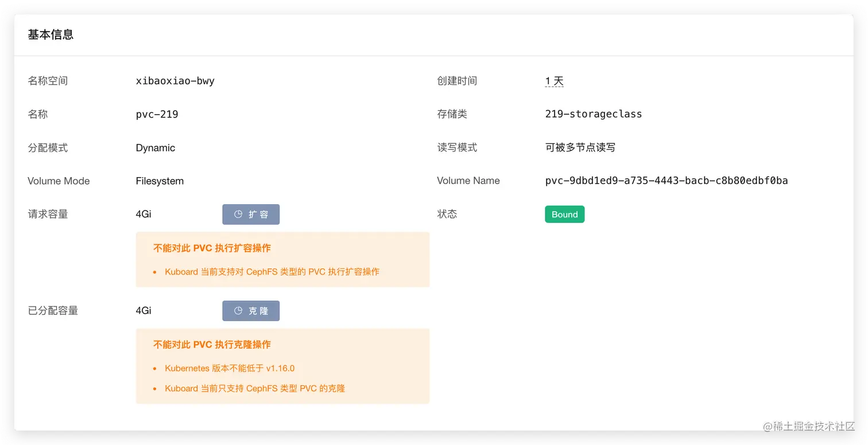
Task: Click the 克隆 clone button
Action: (251, 311)
